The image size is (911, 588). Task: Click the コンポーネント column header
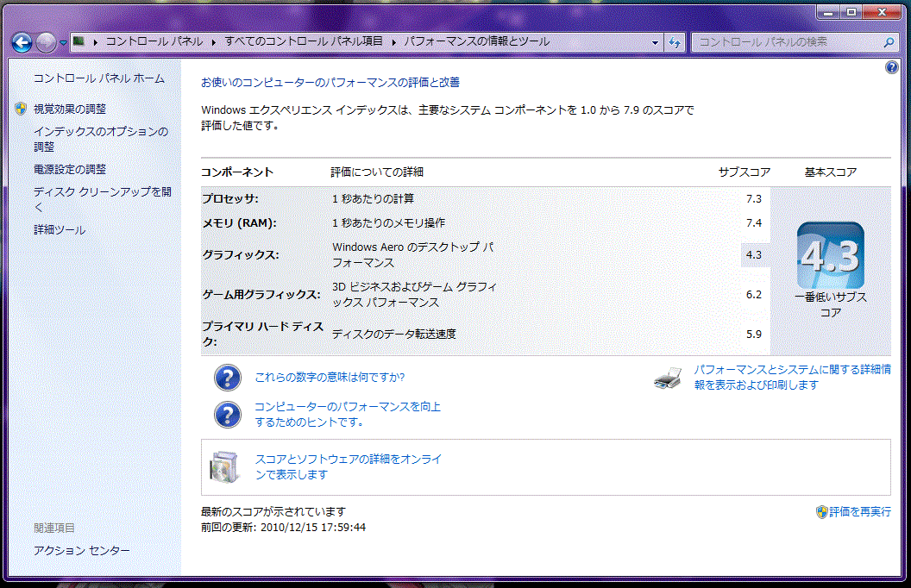(237, 172)
